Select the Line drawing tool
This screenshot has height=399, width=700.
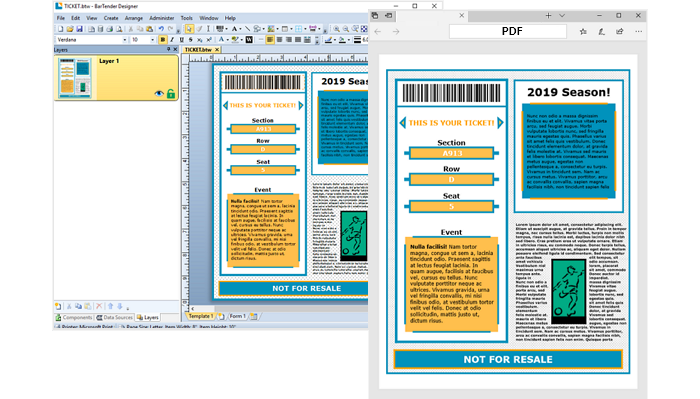pos(247,29)
